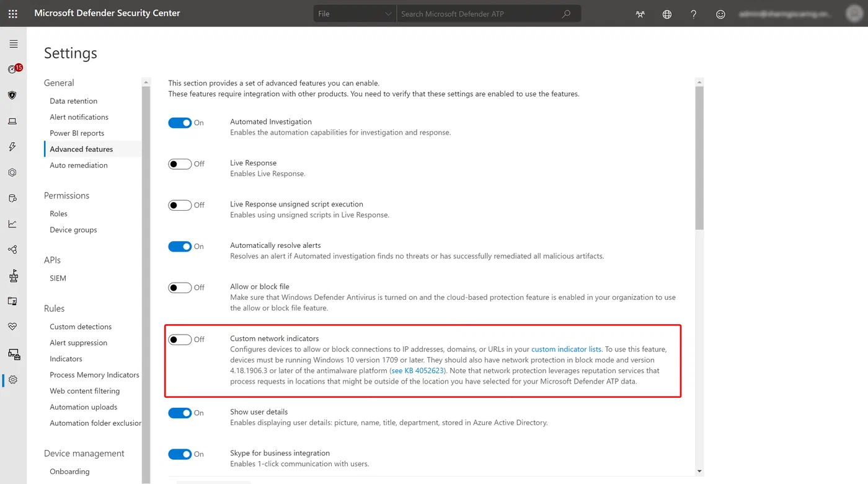
Task: Click the Automated Investigation feature title
Action: pos(271,122)
